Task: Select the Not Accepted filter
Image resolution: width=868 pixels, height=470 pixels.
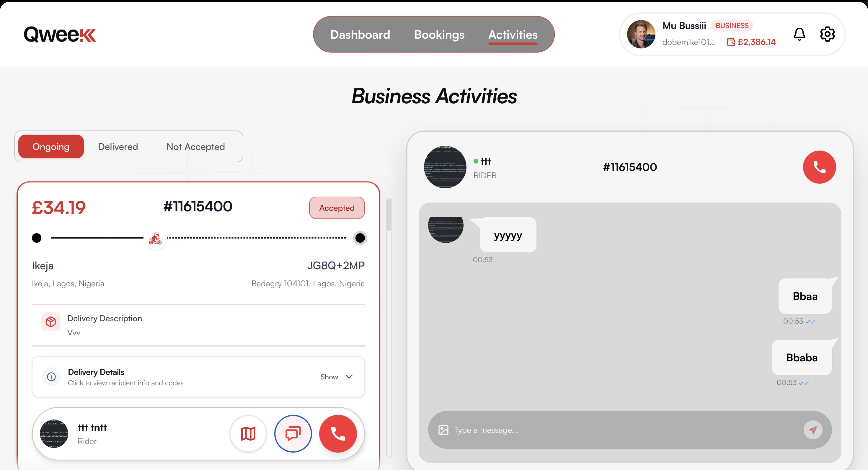Action: tap(195, 146)
